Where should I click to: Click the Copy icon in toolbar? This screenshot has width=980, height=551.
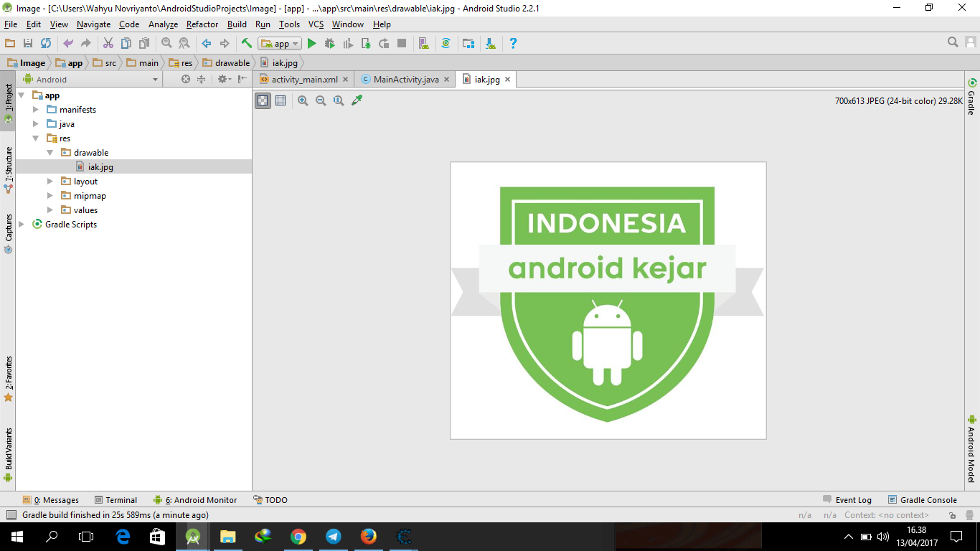(126, 43)
